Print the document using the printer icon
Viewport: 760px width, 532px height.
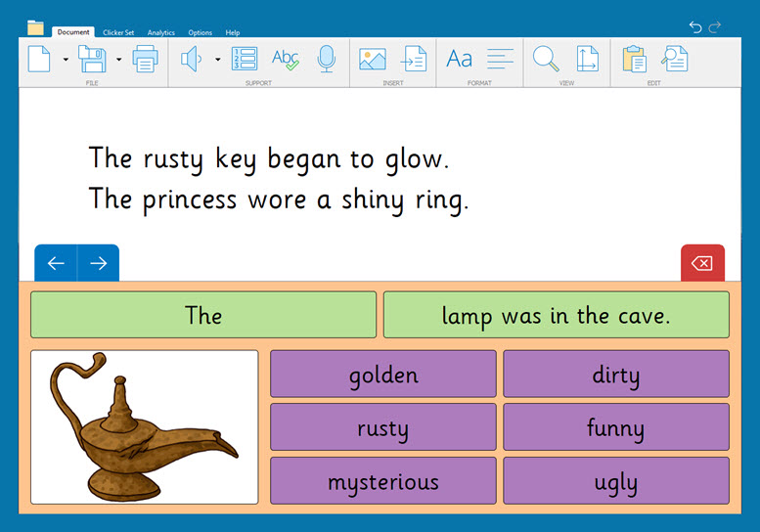[145, 59]
